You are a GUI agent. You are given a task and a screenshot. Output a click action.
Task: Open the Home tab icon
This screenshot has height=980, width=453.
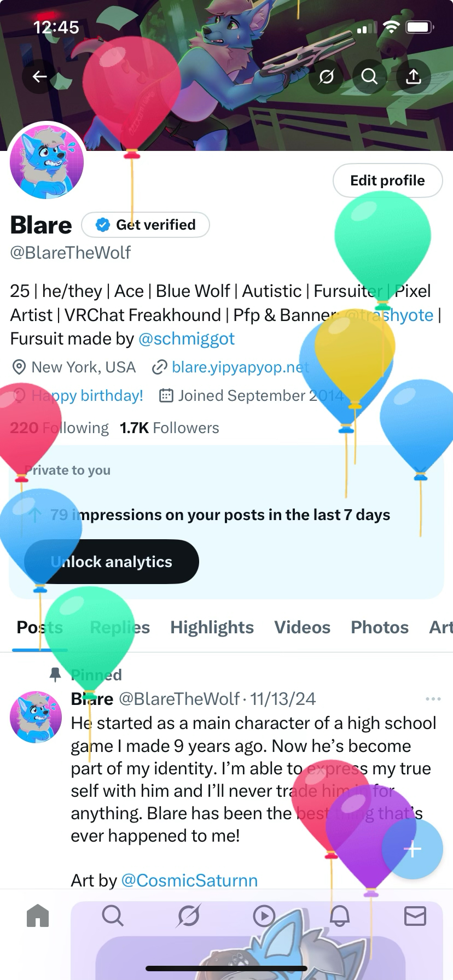[38, 915]
